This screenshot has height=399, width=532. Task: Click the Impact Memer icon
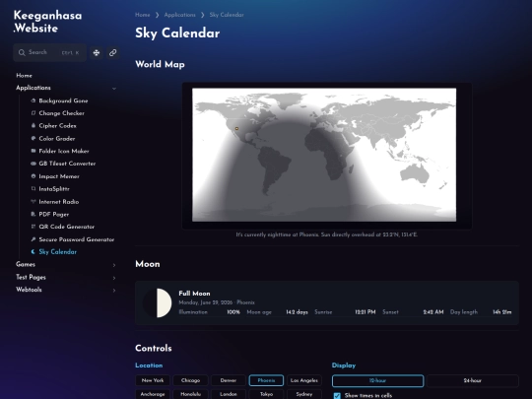click(x=33, y=176)
